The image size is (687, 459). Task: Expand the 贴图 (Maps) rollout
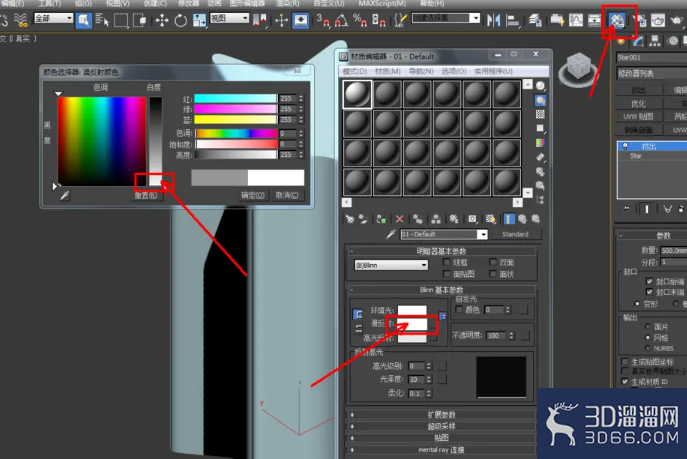442,438
